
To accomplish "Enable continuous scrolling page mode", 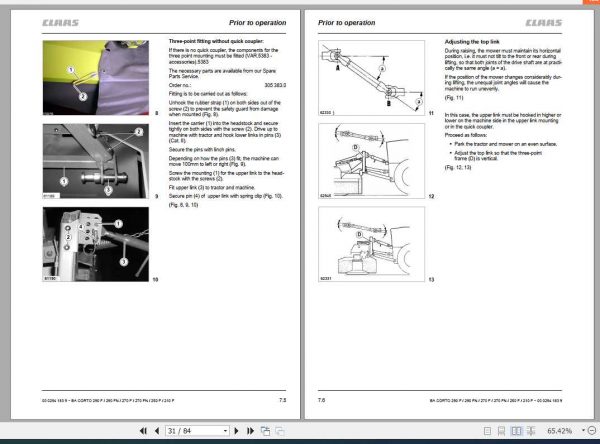I will (501, 431).
